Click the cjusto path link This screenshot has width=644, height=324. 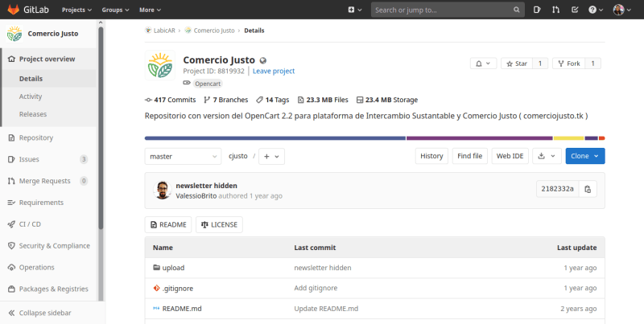click(x=238, y=156)
